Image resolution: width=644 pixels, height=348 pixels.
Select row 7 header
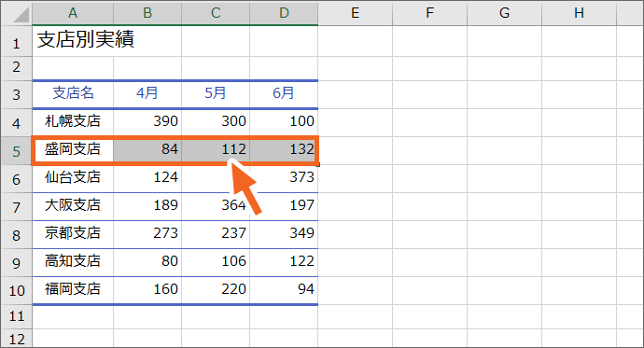17,206
